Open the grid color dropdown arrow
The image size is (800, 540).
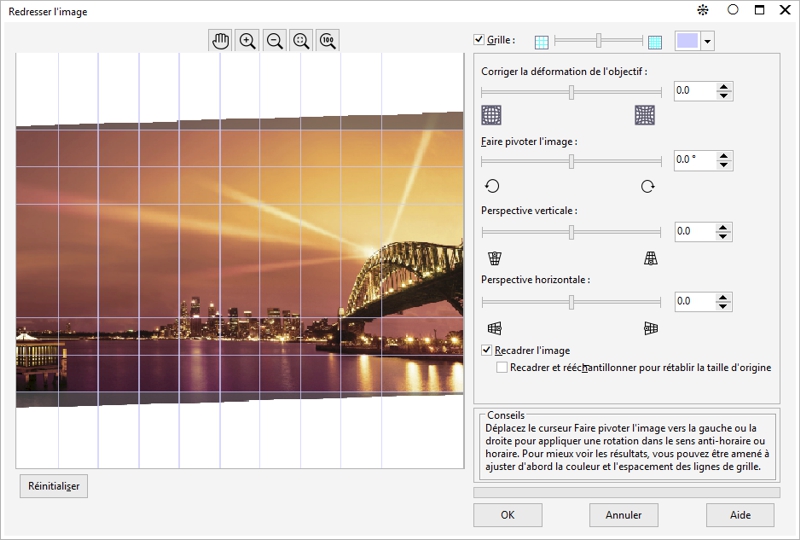[708, 42]
